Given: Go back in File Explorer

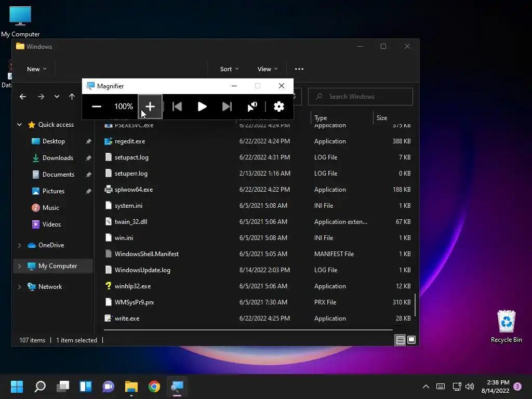Looking at the screenshot, I should [x=23, y=97].
